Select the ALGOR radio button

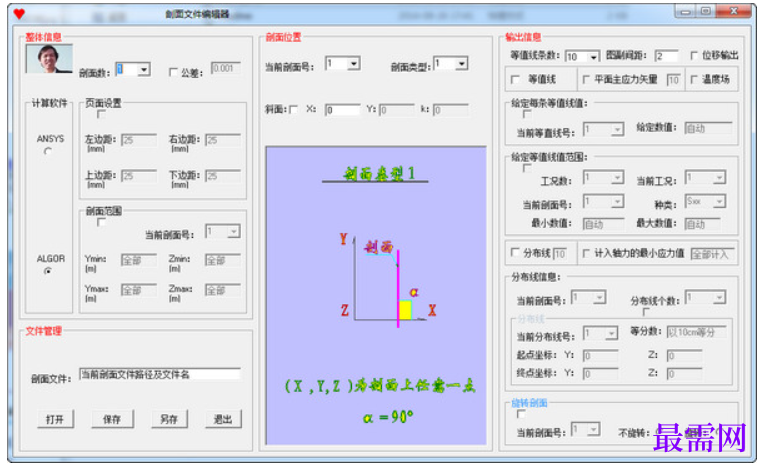[x=48, y=271]
